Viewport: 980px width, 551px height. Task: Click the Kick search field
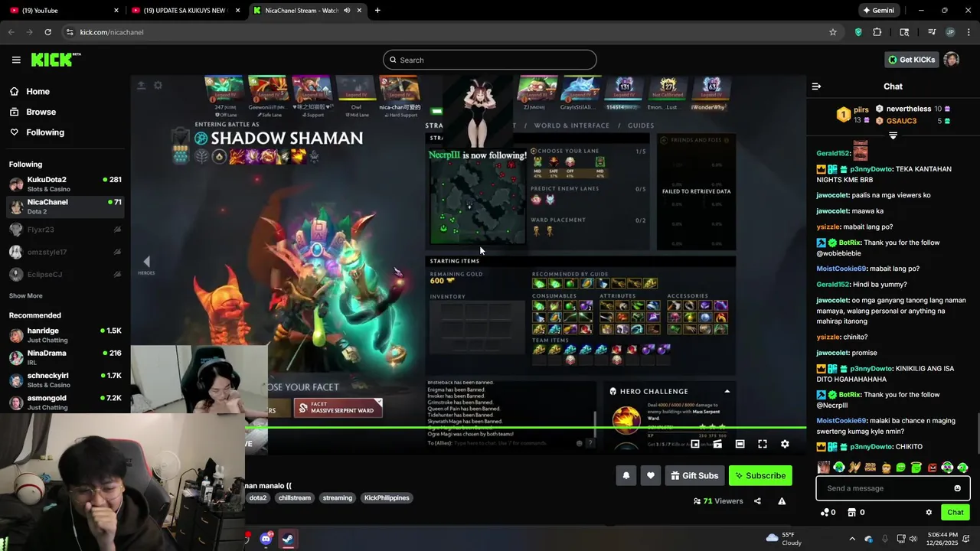coord(490,60)
